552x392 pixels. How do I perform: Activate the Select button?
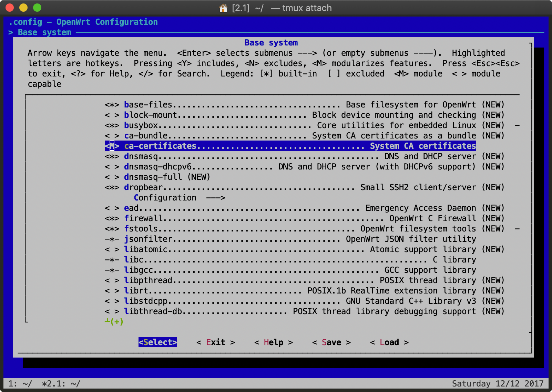(158, 342)
